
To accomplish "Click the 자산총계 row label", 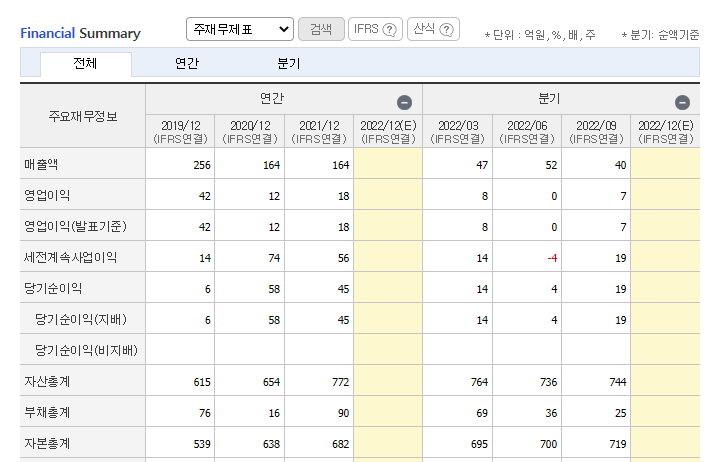I will click(47, 381).
